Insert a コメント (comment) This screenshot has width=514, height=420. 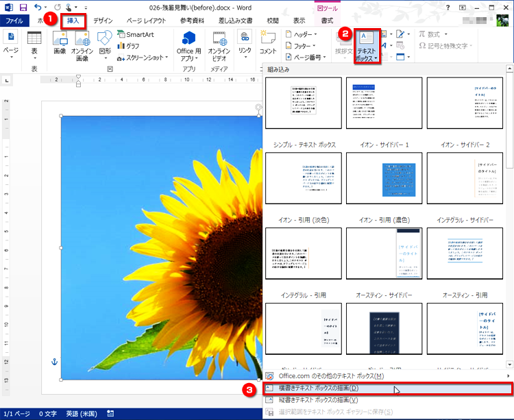click(268, 42)
